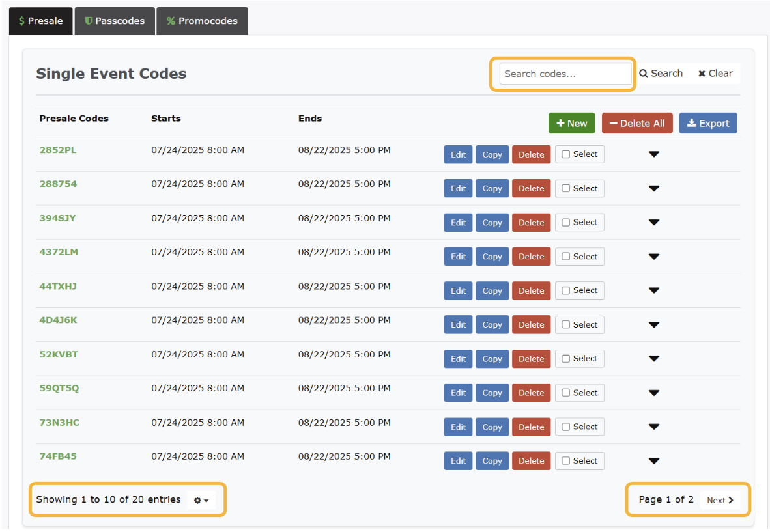Expand the 44TXHJ row arrow
770x532 pixels.
point(654,290)
